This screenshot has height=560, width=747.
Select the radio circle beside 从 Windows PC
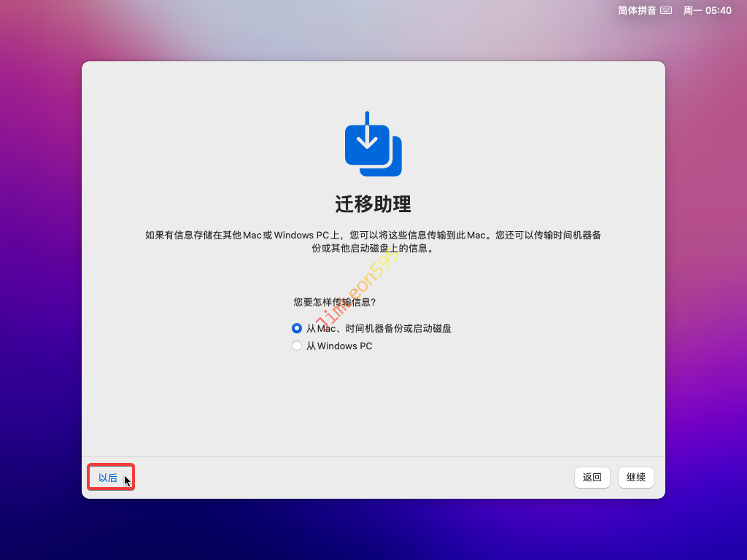click(297, 346)
